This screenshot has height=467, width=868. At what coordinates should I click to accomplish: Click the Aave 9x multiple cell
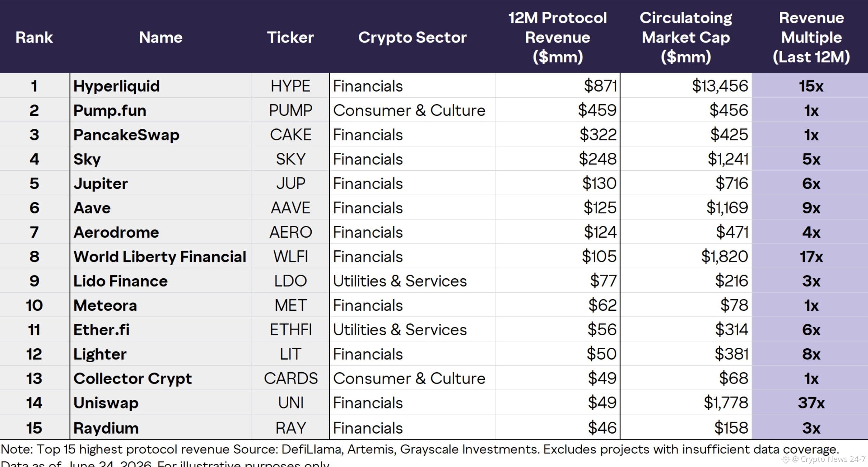[x=810, y=208]
